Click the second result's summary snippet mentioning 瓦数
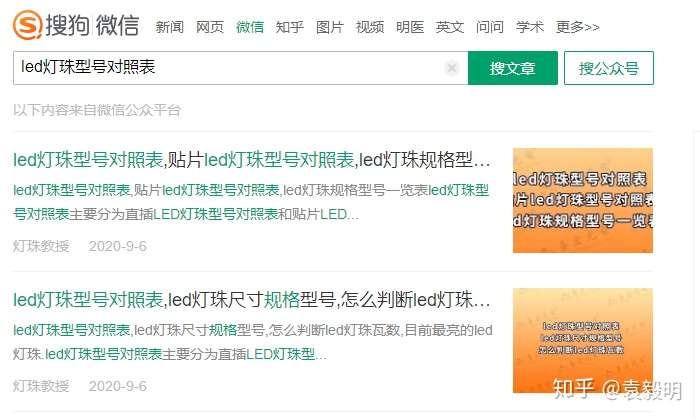 point(253,342)
